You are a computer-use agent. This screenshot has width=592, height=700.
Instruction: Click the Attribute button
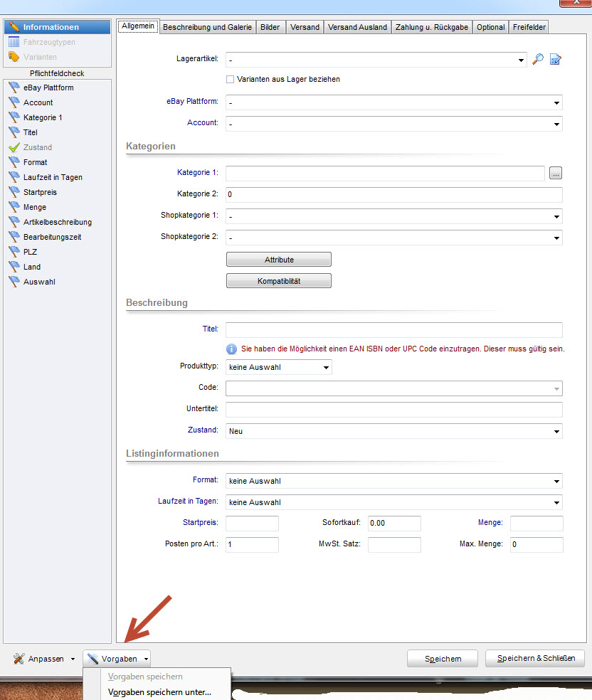[x=279, y=260]
